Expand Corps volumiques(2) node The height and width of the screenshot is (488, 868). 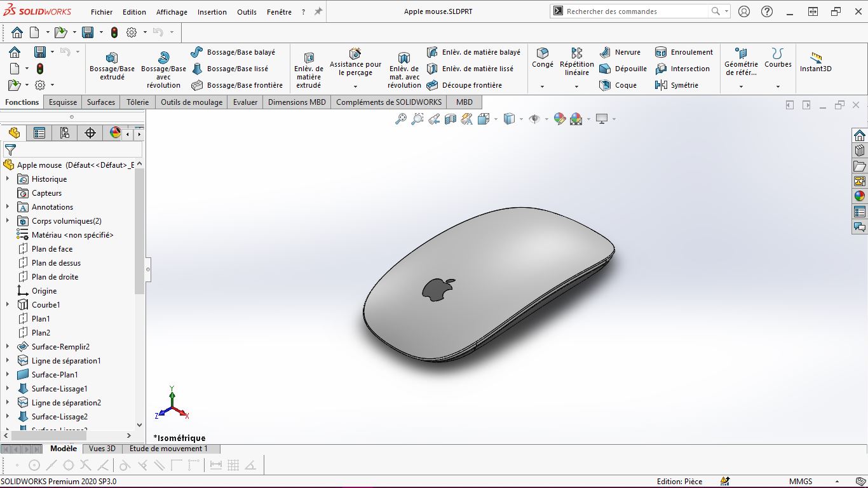[8, 221]
